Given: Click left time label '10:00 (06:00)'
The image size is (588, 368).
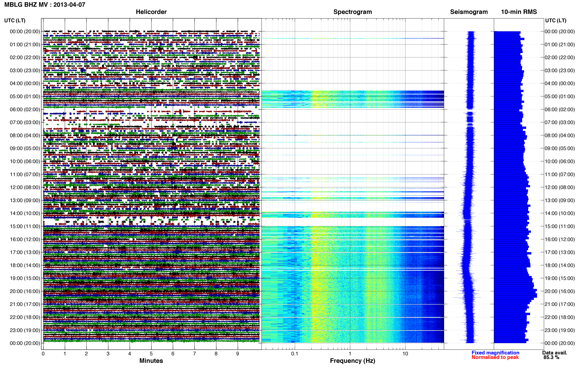Looking at the screenshot, I should point(25,161).
